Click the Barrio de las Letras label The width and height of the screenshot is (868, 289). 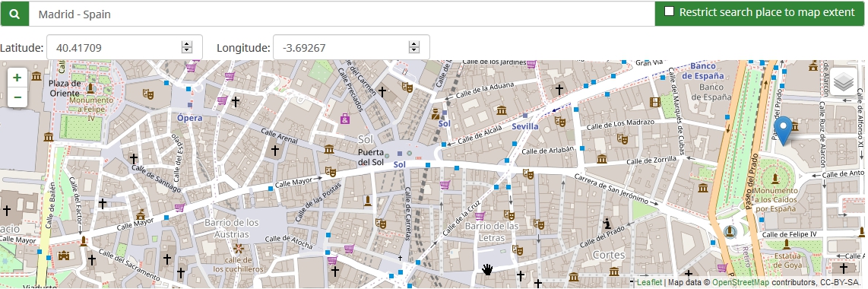point(492,232)
